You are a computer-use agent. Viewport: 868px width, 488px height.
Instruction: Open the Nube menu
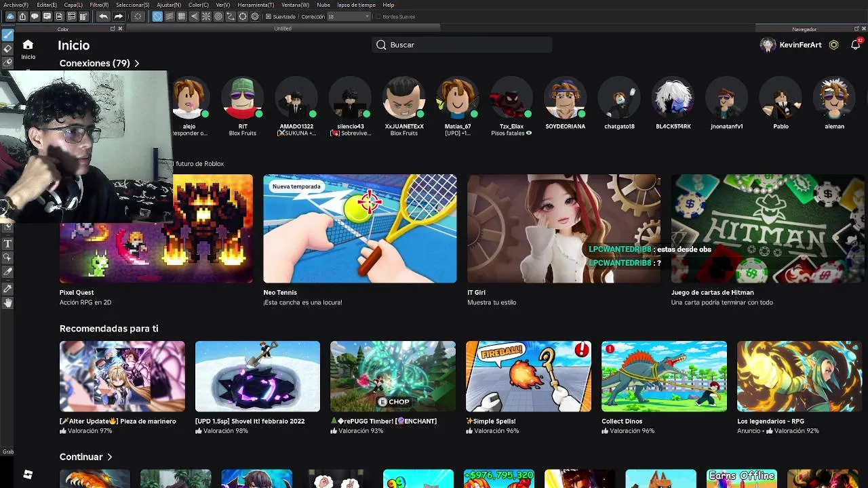point(323,5)
